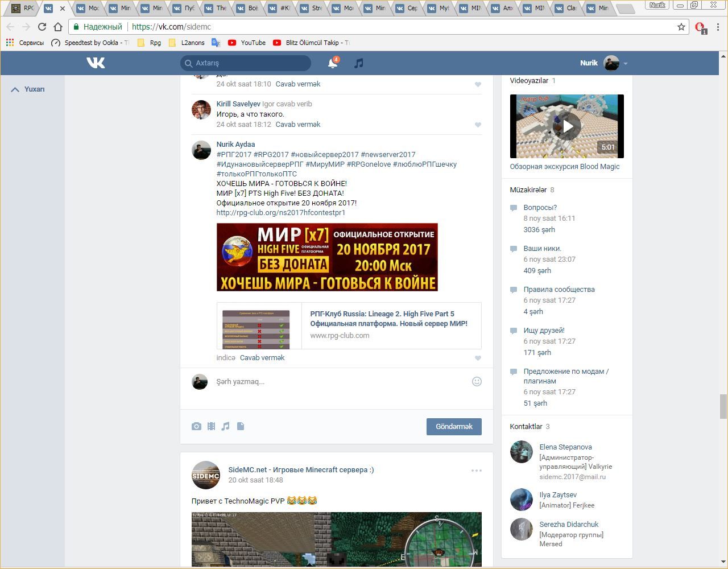Open the SideMC group avatar
This screenshot has height=569, width=728.
206,475
